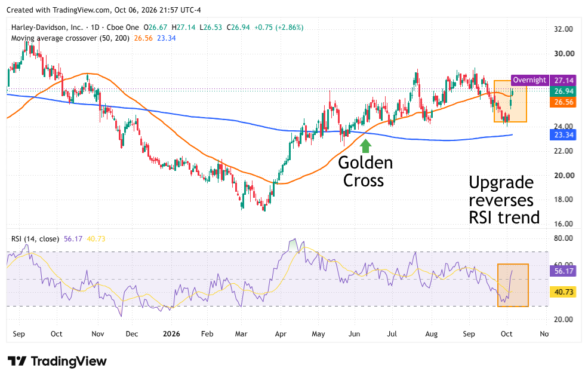Click the 32.00 price axis label
Image resolution: width=588 pixels, height=380 pixels.
[564, 29]
